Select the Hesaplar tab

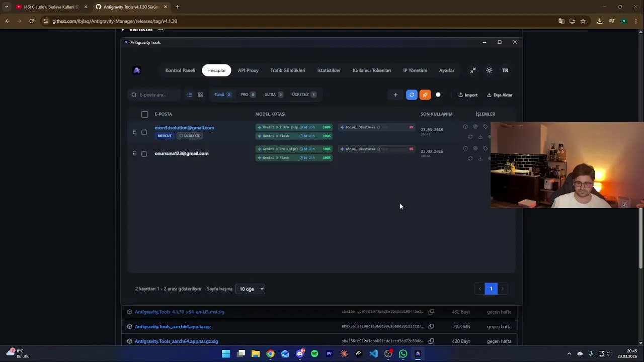click(216, 70)
